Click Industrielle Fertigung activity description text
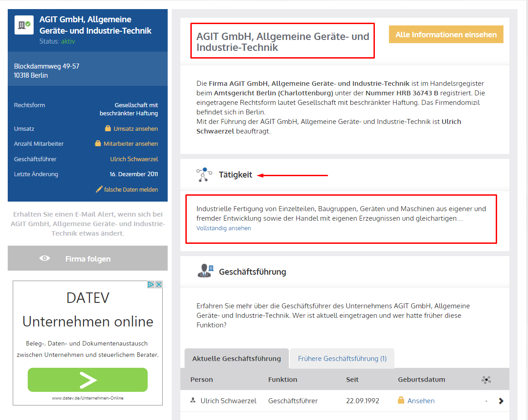This screenshot has height=420, width=528. pyautogui.click(x=341, y=213)
